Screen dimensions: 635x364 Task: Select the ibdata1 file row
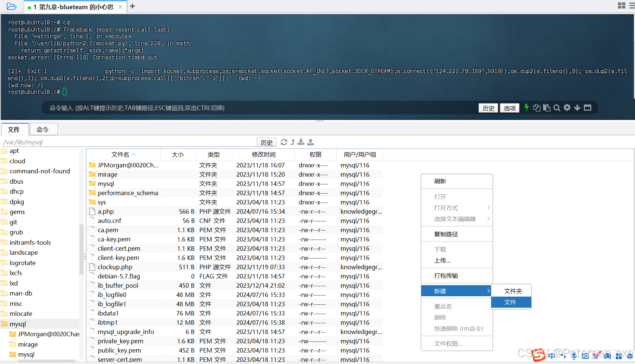tap(235, 313)
